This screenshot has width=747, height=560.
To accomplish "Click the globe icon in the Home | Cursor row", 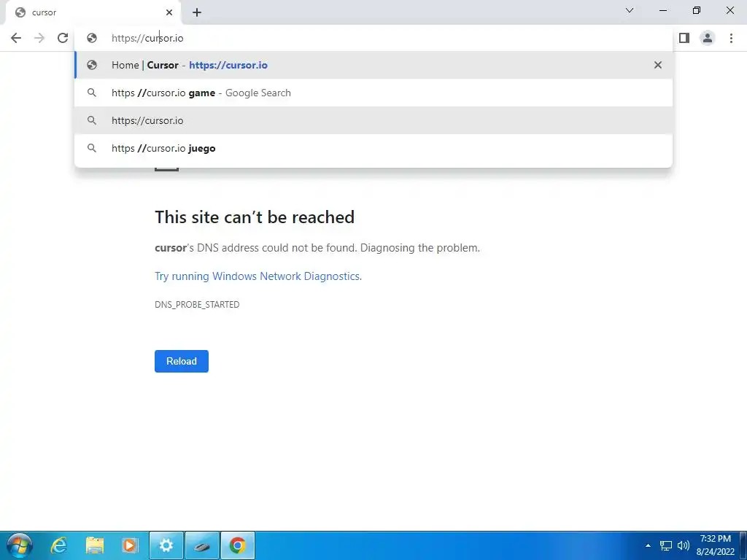I will (x=92, y=65).
